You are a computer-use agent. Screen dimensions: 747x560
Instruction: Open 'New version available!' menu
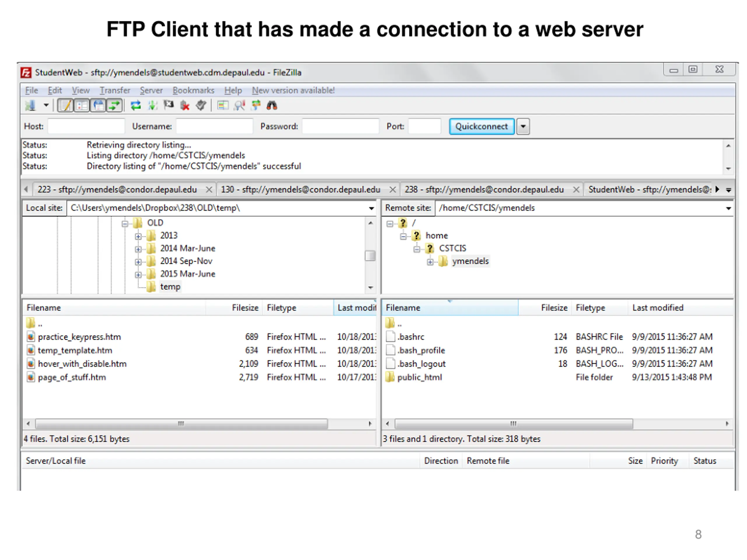tap(294, 90)
